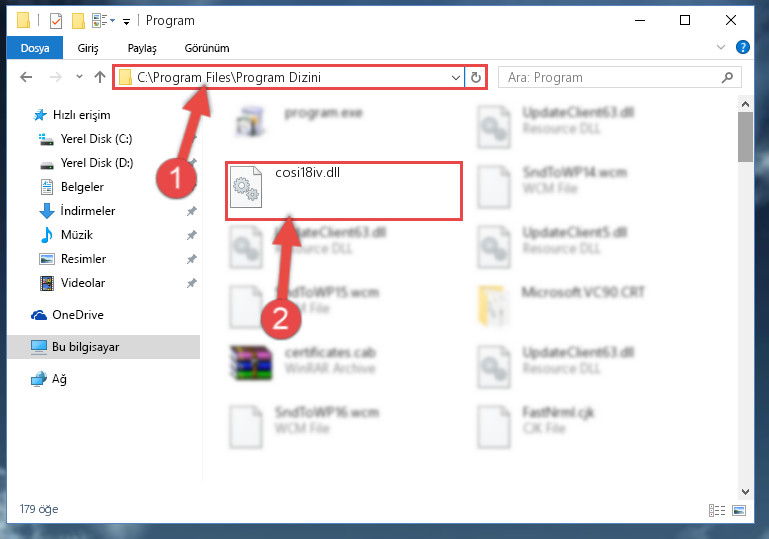Open the Help question mark icon
This screenshot has width=769, height=539.
(x=743, y=48)
